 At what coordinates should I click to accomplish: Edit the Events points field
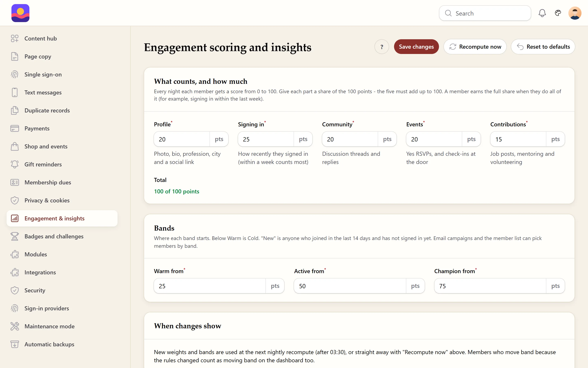(434, 139)
